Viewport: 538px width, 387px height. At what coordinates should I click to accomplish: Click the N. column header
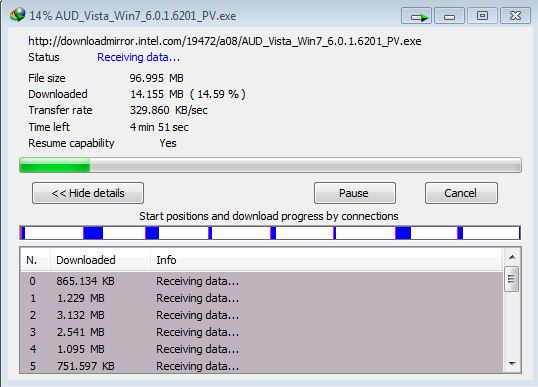[35, 260]
